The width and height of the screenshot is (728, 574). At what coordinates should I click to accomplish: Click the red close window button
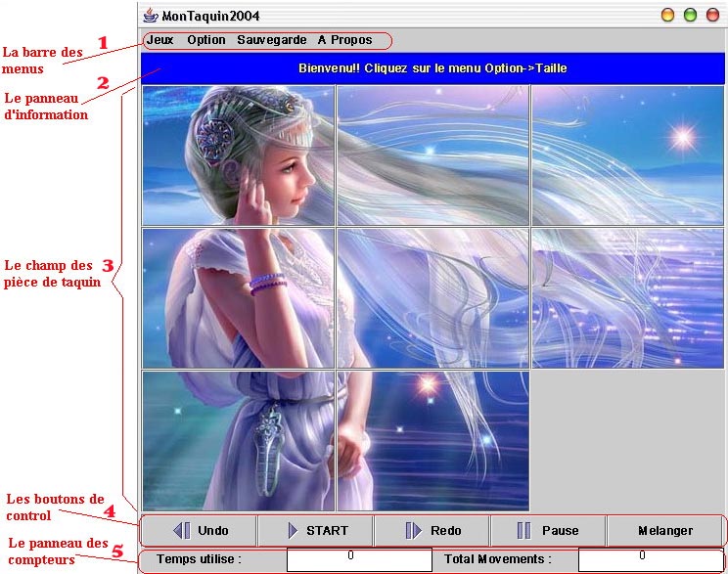(712, 16)
